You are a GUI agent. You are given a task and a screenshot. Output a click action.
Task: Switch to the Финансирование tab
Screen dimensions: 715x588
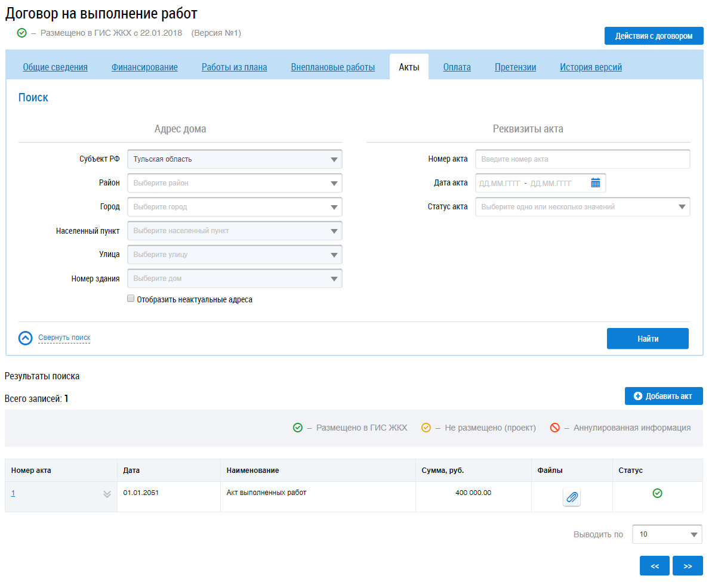tap(144, 67)
